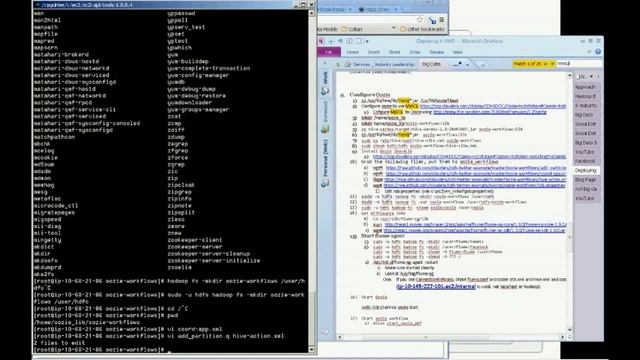The width and height of the screenshot is (640, 360).
Task: Click the first wget github link under step 10
Action: point(476,168)
